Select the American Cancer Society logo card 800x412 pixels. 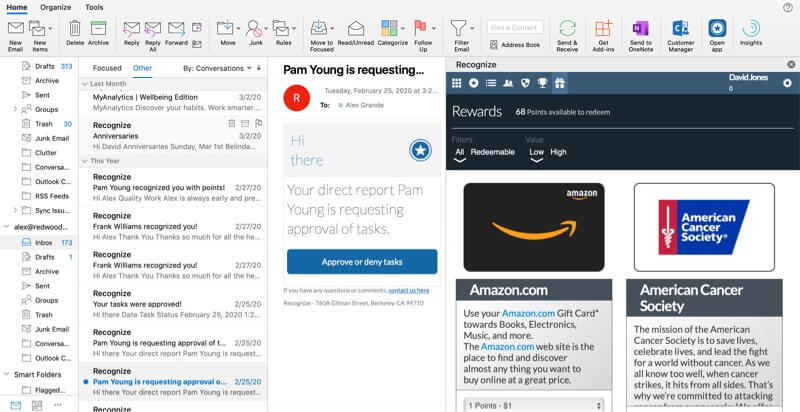[704, 227]
